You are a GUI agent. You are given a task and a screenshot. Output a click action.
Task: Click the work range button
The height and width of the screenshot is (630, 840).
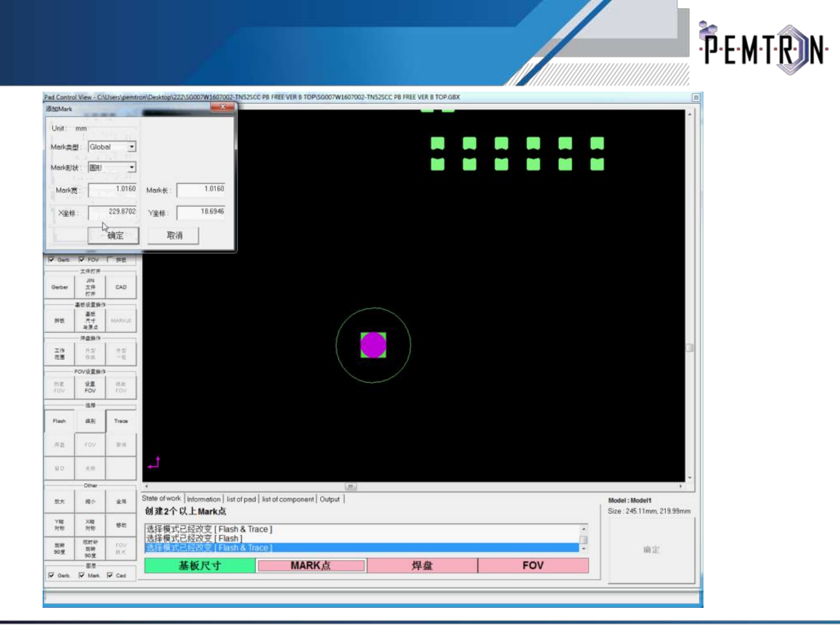(x=60, y=354)
